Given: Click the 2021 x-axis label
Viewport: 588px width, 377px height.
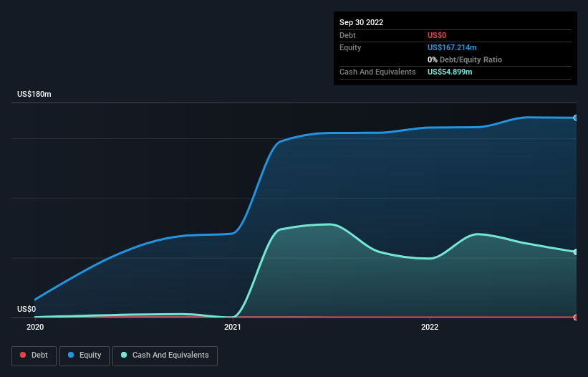Looking at the screenshot, I should point(233,327).
